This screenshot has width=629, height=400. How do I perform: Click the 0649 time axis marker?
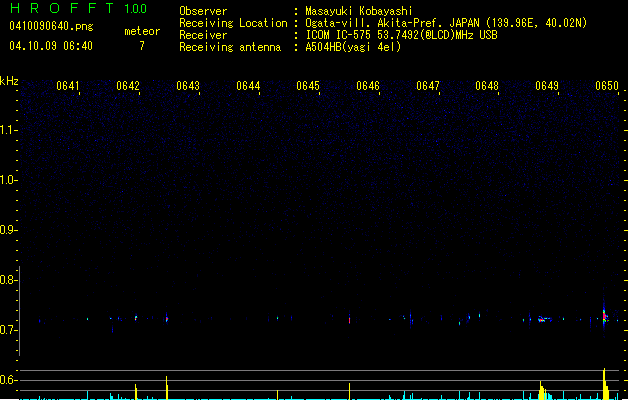tap(547, 86)
